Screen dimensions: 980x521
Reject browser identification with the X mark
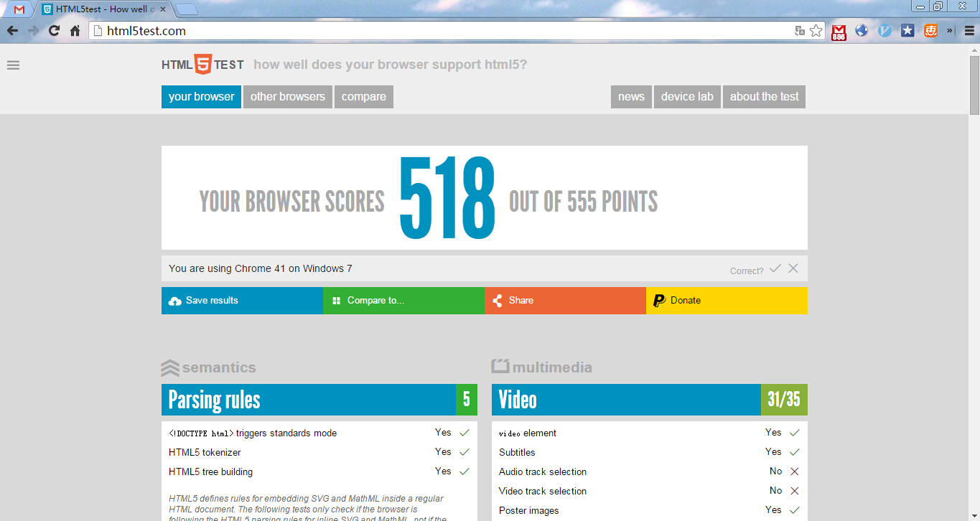coord(793,268)
